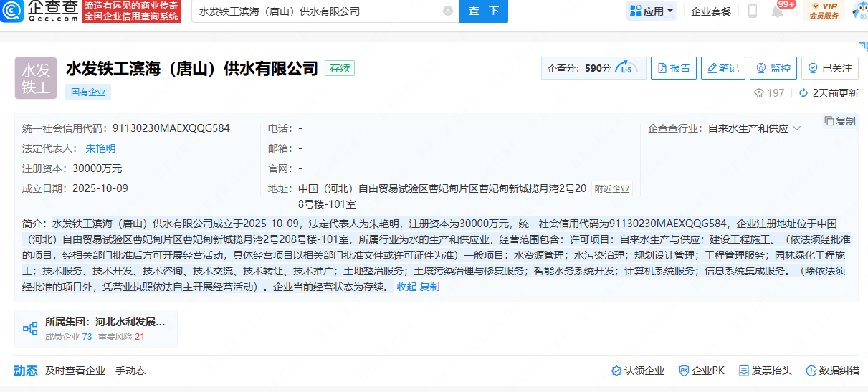Click the refresh update icon
Image resolution: width=868 pixels, height=392 pixels.
click(803, 93)
